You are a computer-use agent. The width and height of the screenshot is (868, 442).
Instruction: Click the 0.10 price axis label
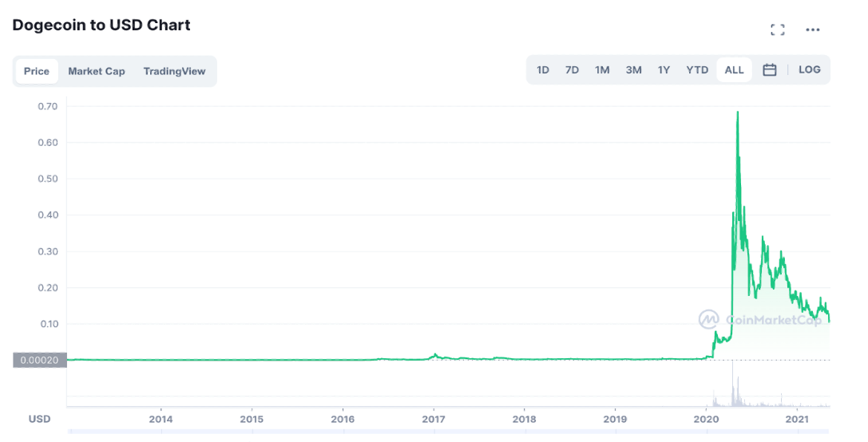pyautogui.click(x=49, y=324)
